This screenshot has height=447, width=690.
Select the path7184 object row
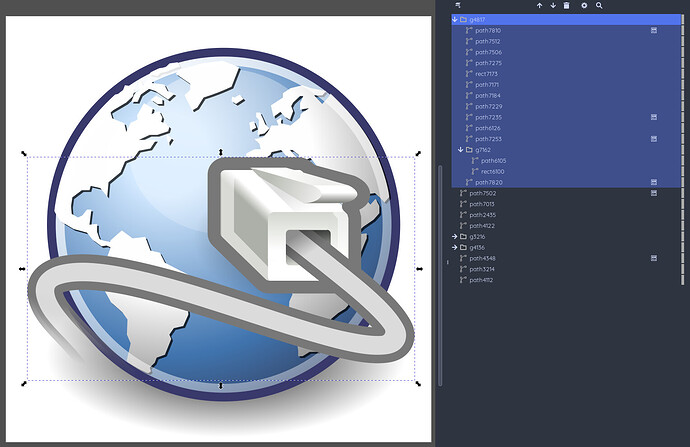(566, 95)
